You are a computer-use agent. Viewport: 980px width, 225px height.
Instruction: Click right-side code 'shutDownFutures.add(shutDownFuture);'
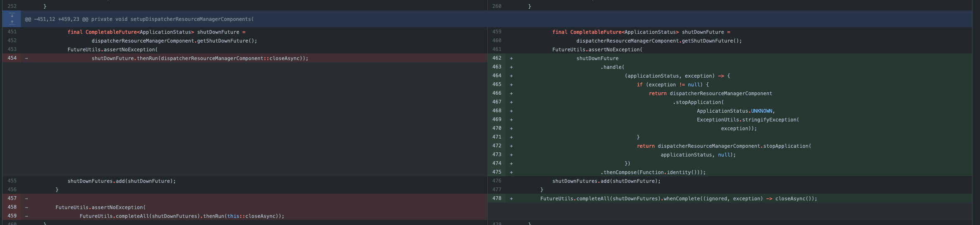607,181
